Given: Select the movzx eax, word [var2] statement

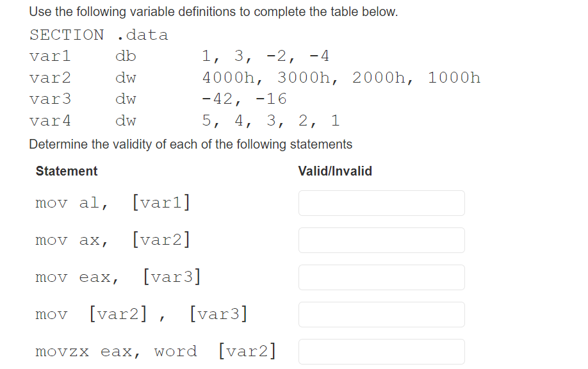Looking at the screenshot, I should click(x=156, y=350).
